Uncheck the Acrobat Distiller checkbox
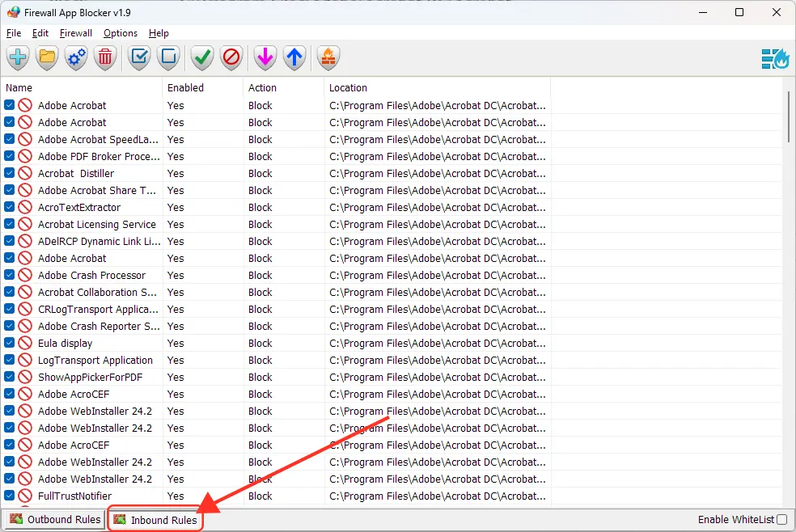The image size is (796, 532). (9, 173)
